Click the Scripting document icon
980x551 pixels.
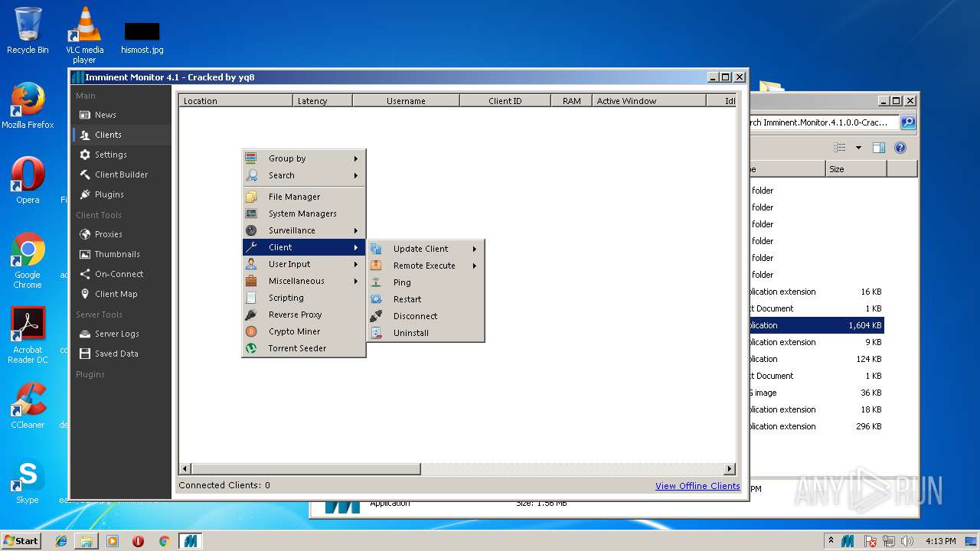(251, 298)
